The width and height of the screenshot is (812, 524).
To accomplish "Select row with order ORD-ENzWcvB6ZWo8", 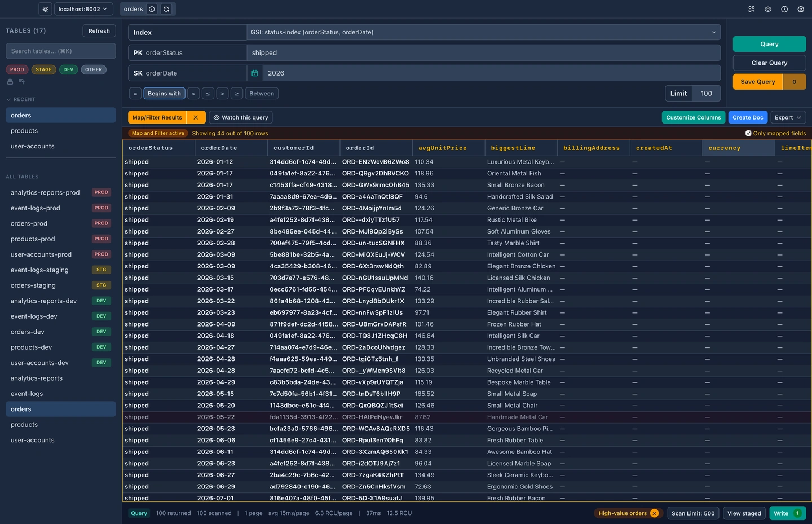I will point(467,162).
